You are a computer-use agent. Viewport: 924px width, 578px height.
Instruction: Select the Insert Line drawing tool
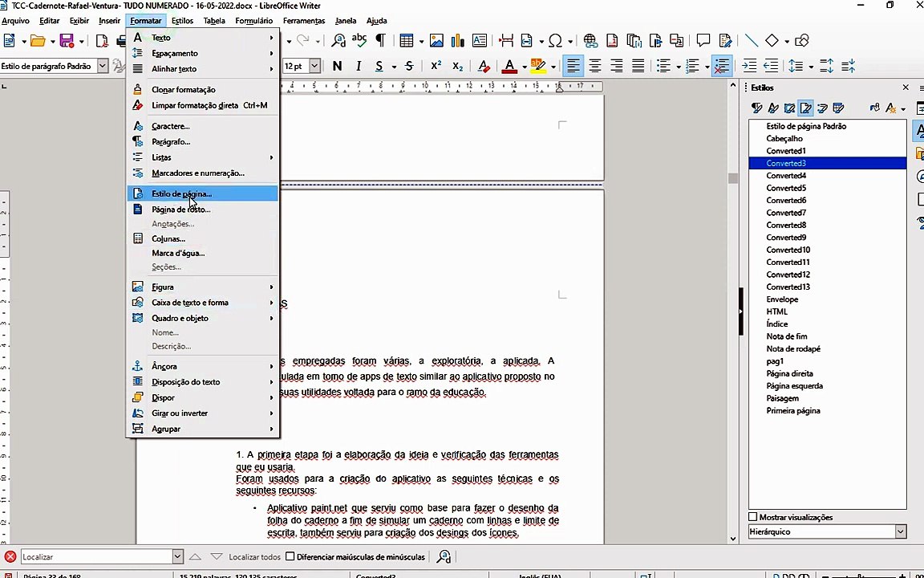coord(752,40)
